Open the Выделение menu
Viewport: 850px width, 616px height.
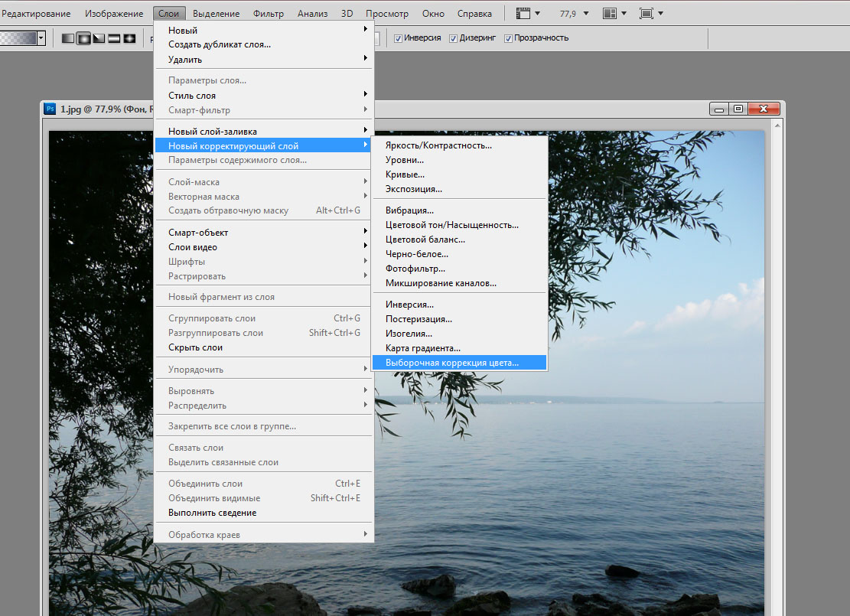[217, 14]
